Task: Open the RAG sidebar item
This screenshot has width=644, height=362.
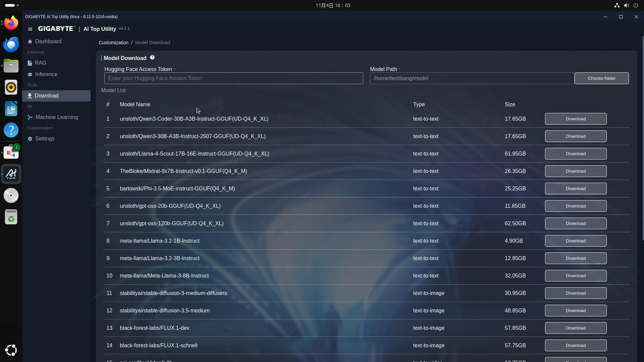Action: pyautogui.click(x=40, y=63)
